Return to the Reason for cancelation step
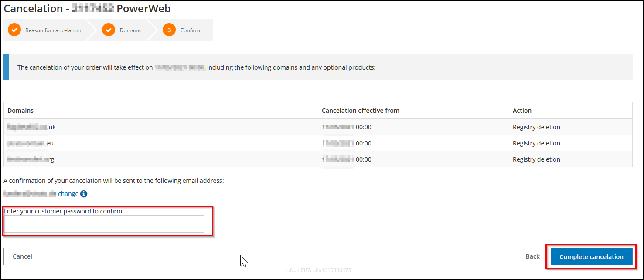Screen dimensions: 644x280 pos(53,30)
